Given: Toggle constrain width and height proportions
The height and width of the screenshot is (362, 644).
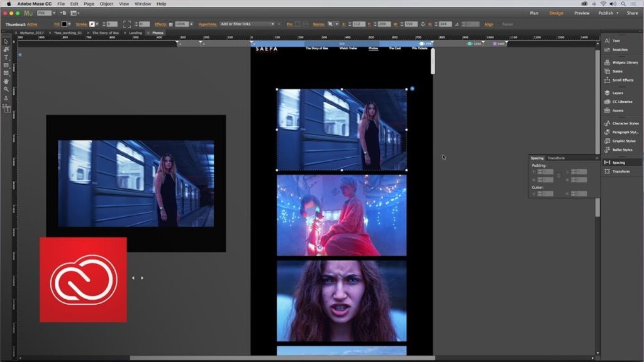Looking at the screenshot, I should 423,24.
